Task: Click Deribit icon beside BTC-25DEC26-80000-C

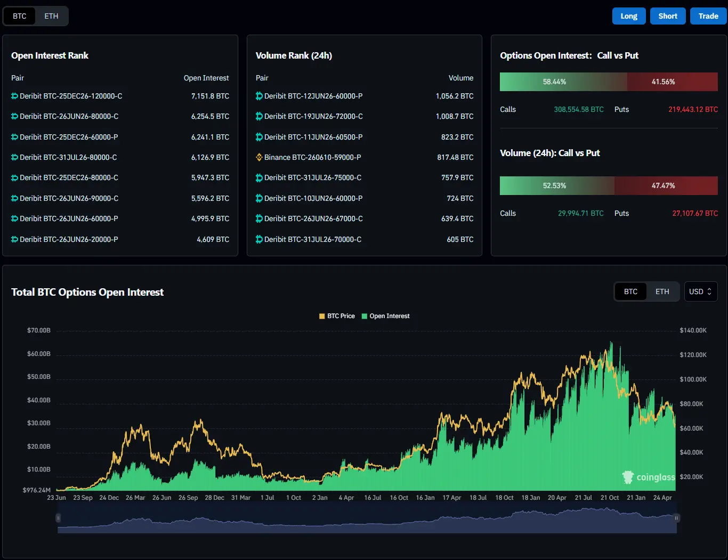Action: point(15,178)
